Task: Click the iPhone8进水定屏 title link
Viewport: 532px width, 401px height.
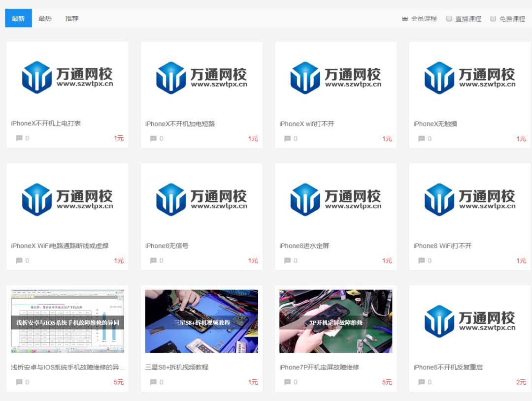Action: tap(304, 246)
